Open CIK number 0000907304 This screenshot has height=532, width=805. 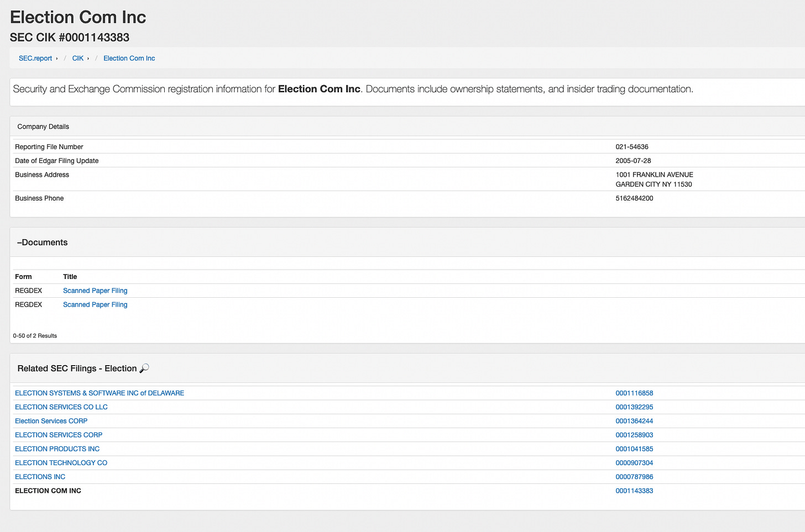point(634,463)
